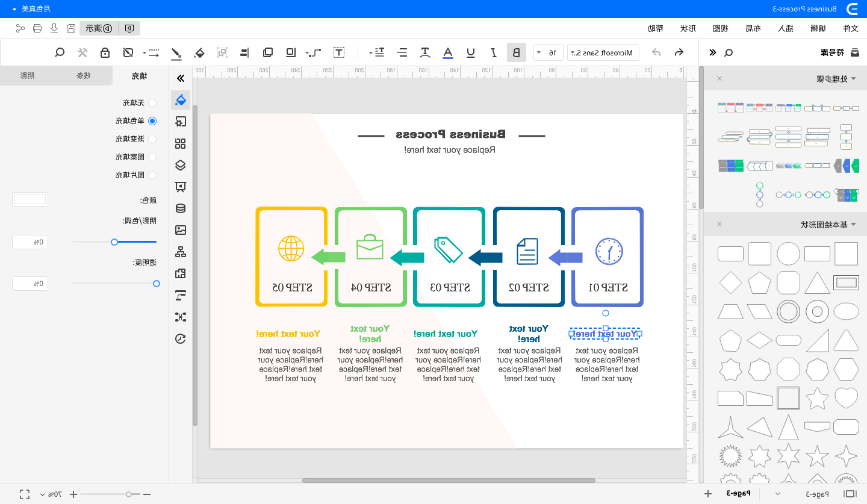Screen dimensions: 867x504
Task: Open the 插入 menu
Action: pos(785,28)
